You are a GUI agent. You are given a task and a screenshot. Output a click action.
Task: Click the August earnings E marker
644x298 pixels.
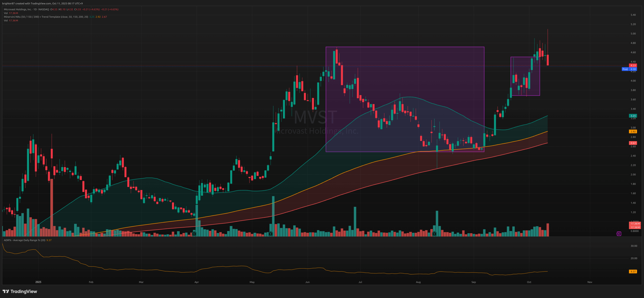pyautogui.click(x=434, y=234)
